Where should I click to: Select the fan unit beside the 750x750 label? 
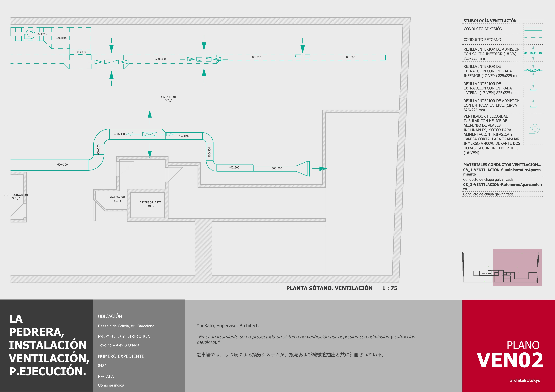click(30, 34)
